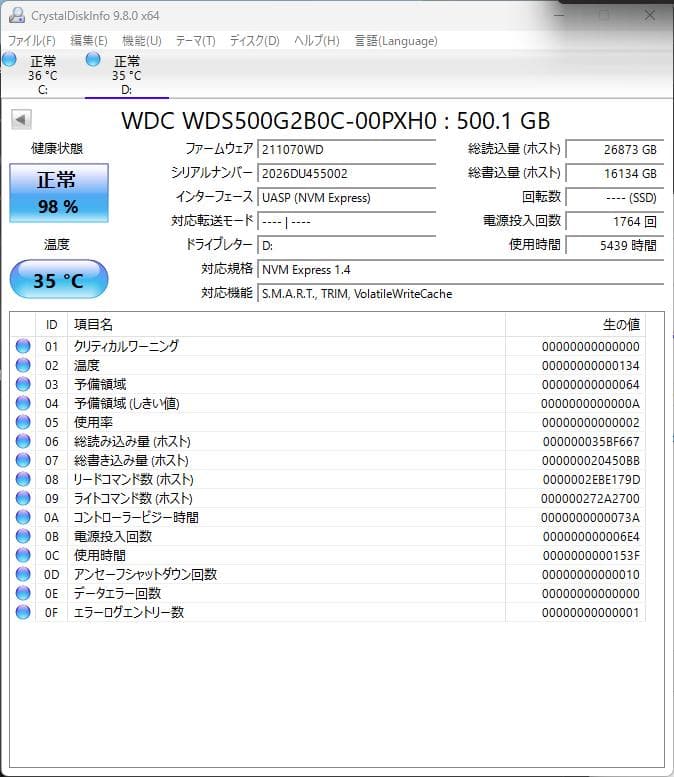Open the テーマ(T) menu
This screenshot has width=674, height=777.
point(195,41)
